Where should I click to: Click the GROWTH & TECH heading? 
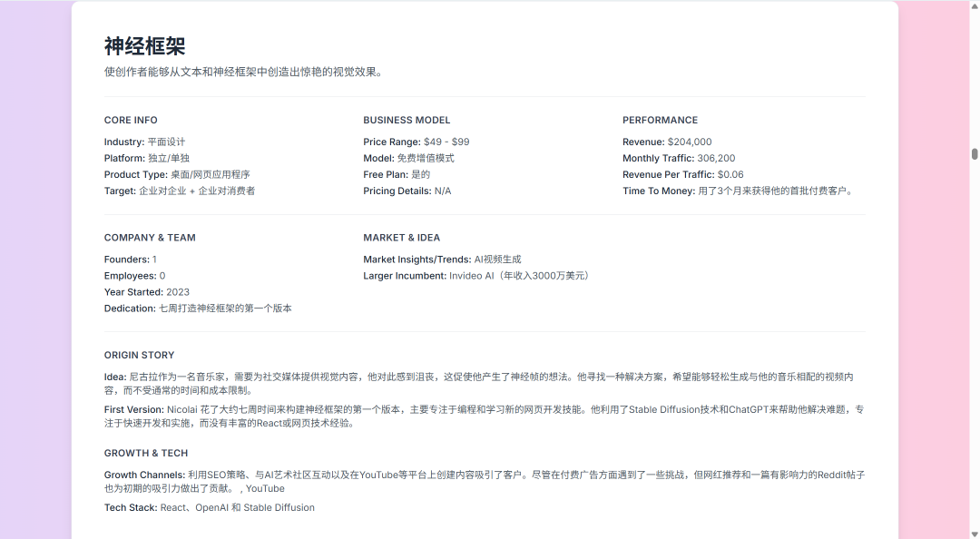click(145, 454)
